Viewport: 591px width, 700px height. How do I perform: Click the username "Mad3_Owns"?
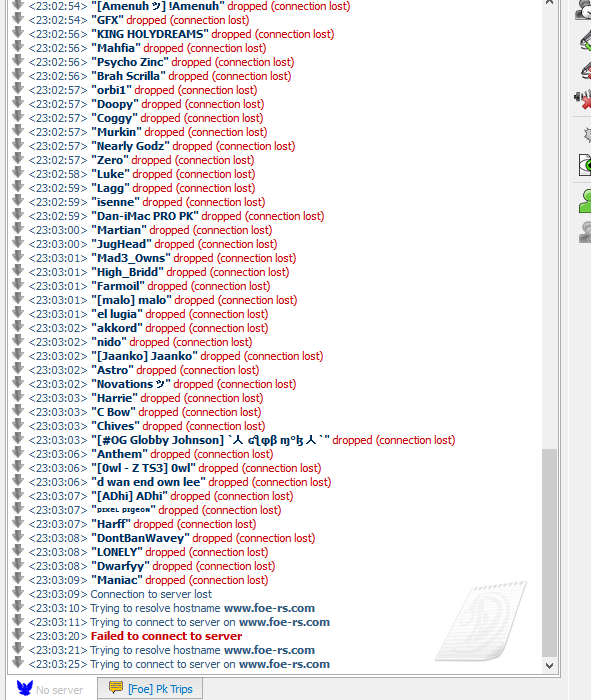[x=131, y=258]
